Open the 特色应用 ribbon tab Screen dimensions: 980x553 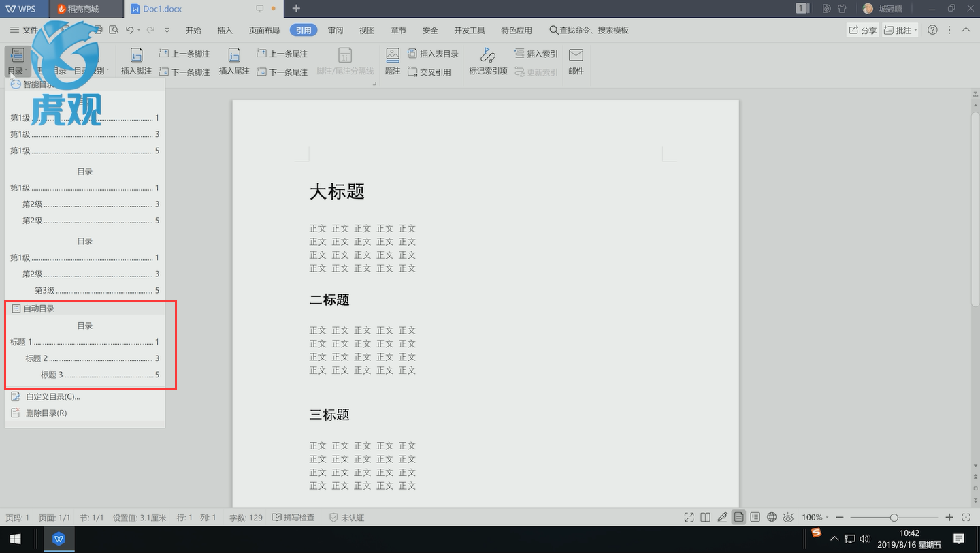pos(517,30)
